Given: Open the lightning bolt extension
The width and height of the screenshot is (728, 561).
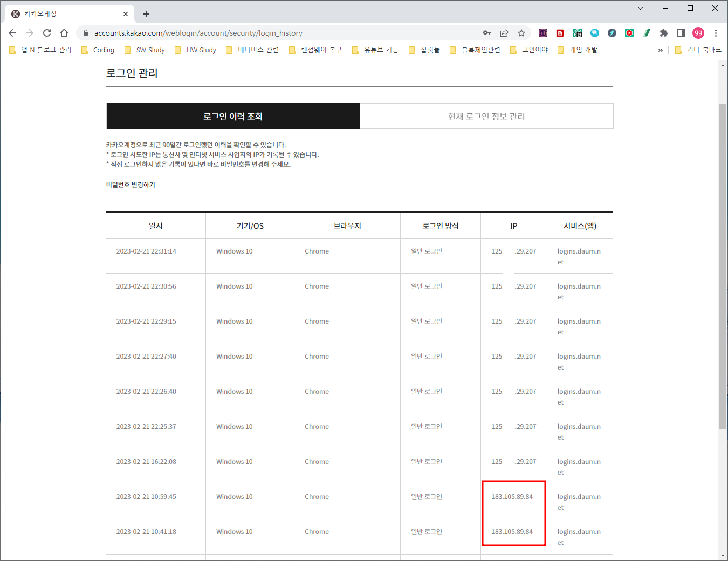Looking at the screenshot, I should click(x=612, y=33).
